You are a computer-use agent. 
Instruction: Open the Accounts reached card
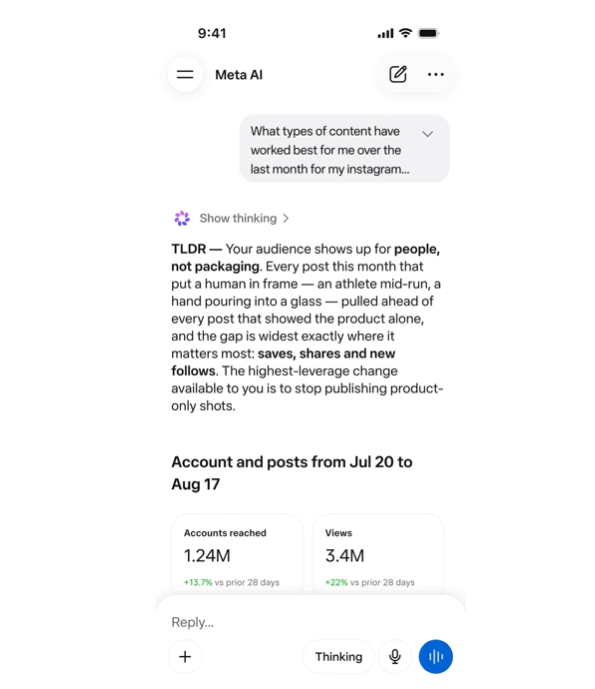237,555
